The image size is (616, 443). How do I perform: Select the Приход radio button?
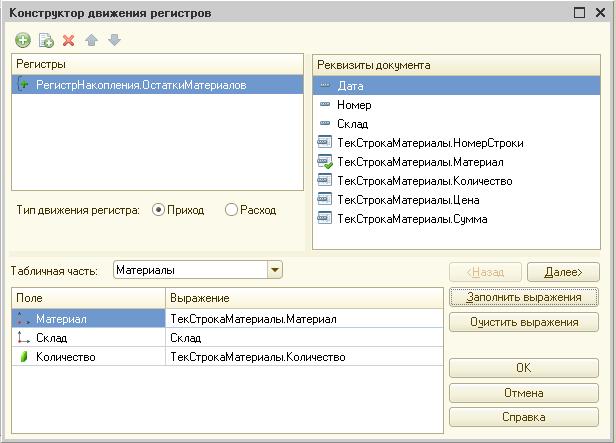pyautogui.click(x=158, y=210)
